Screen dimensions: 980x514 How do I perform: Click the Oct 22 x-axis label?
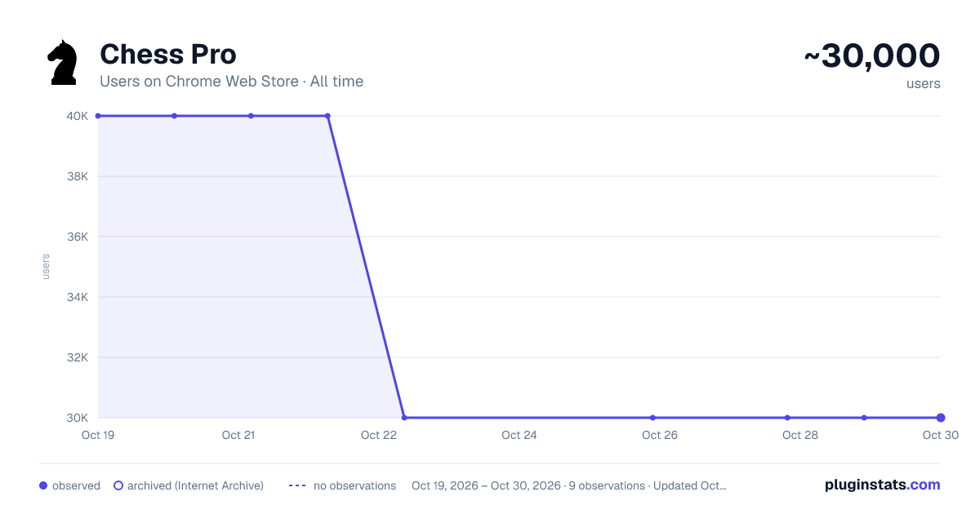pos(379,435)
